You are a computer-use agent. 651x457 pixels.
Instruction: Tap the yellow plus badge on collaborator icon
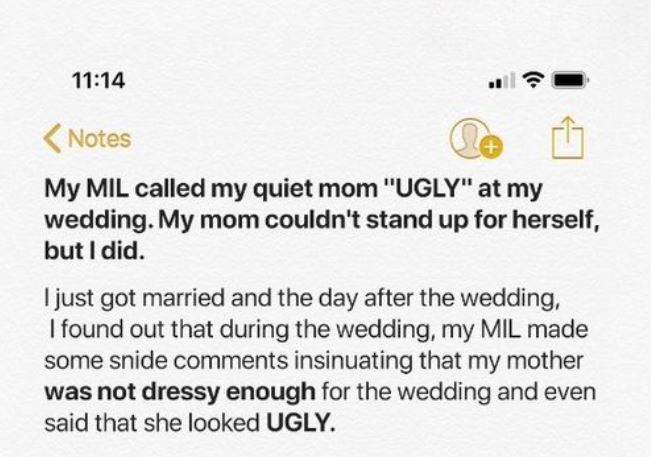(x=491, y=147)
